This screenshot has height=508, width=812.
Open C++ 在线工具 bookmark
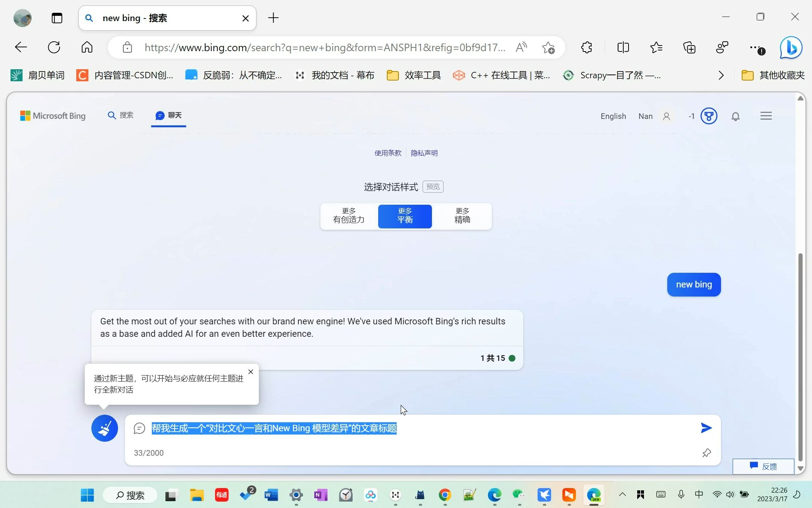(x=502, y=75)
